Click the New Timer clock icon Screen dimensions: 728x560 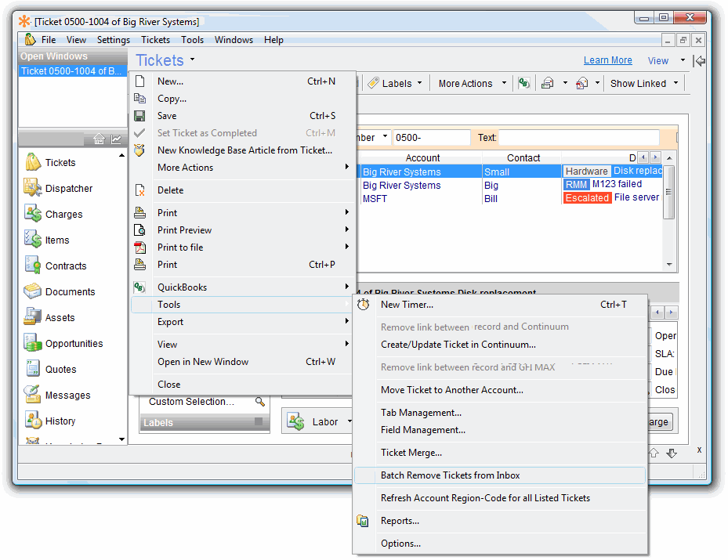364,305
